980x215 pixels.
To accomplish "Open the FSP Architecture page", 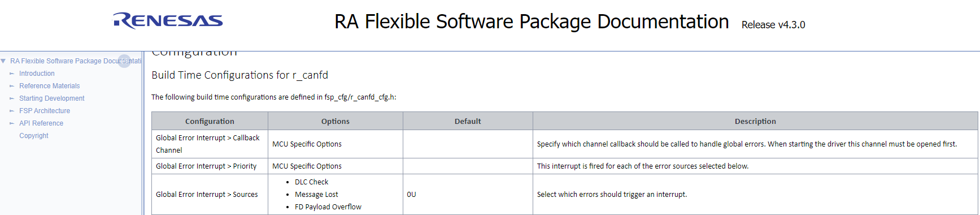I will pos(45,111).
